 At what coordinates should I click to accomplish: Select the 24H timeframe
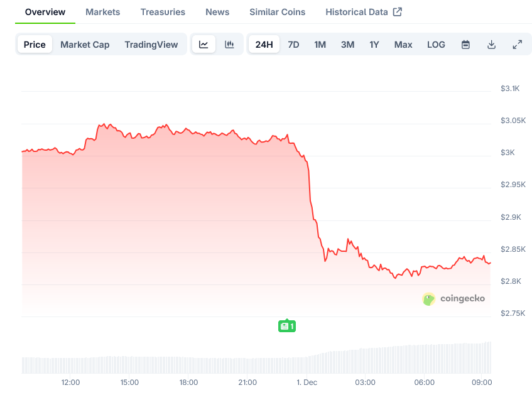(x=264, y=44)
